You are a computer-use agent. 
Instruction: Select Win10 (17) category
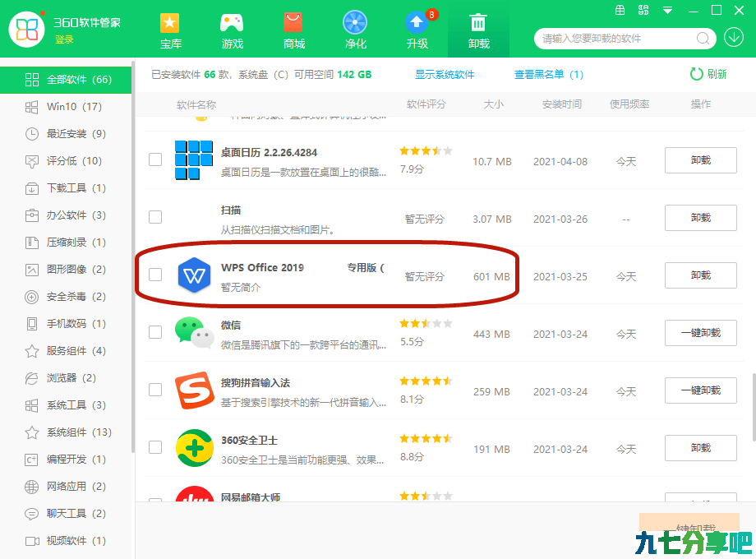66,107
